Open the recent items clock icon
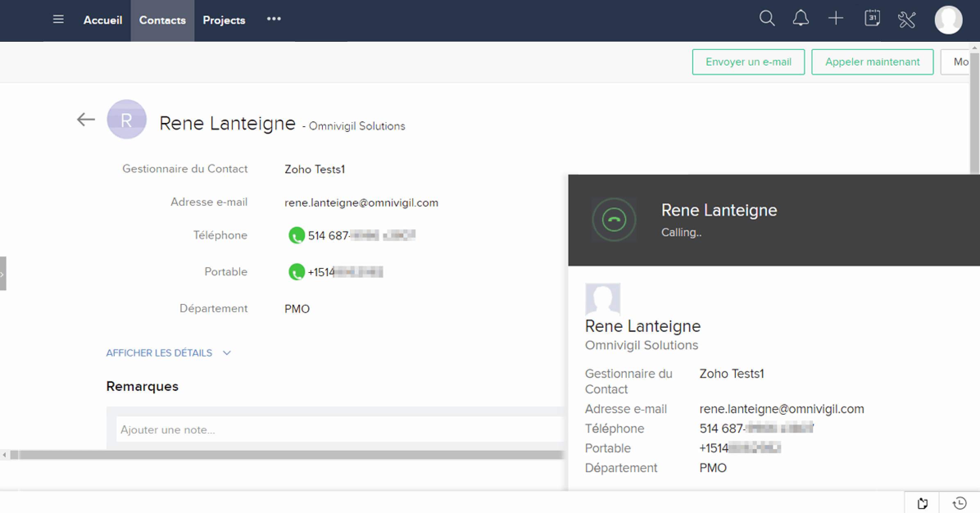This screenshot has width=980, height=513. click(960, 503)
